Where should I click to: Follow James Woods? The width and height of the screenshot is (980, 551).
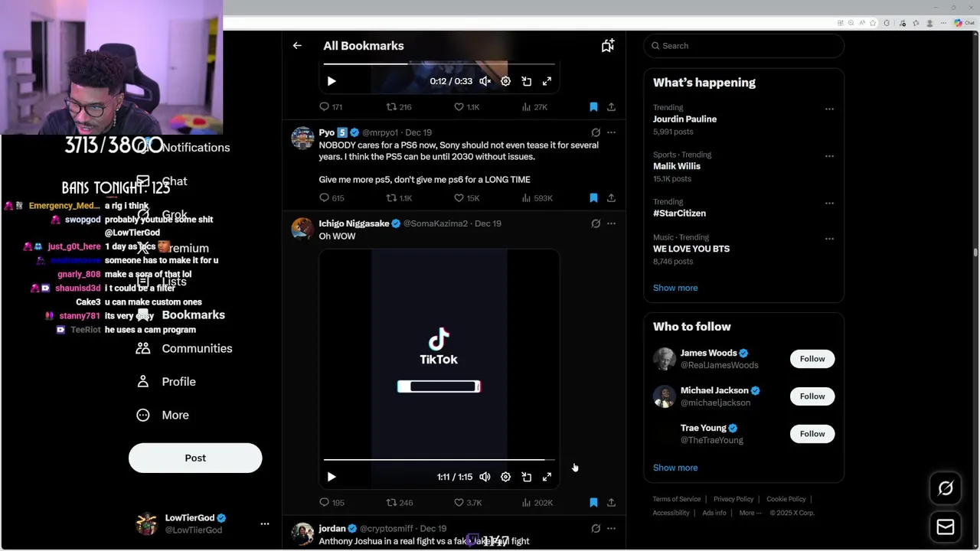point(812,359)
